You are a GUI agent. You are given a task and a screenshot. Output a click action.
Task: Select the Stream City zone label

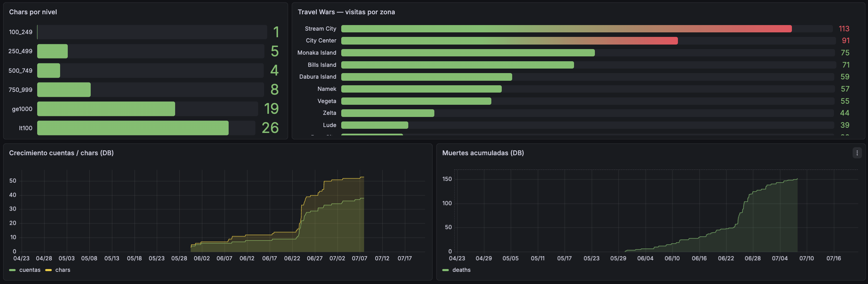pyautogui.click(x=320, y=29)
